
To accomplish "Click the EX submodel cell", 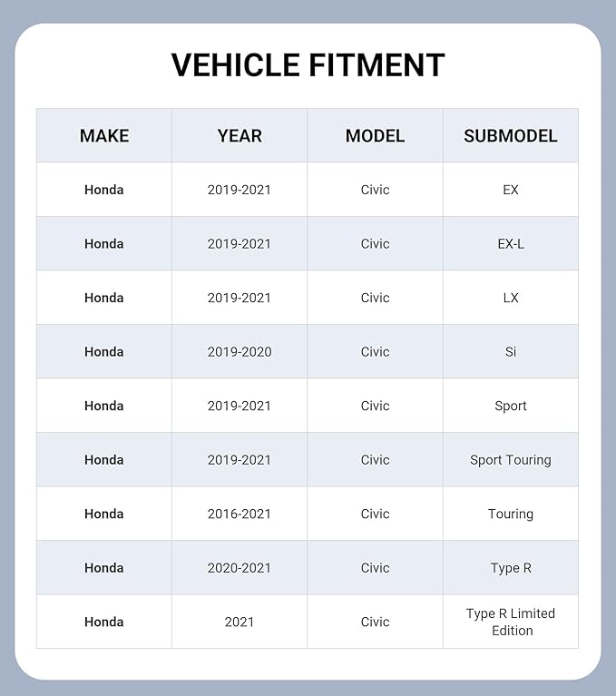I will tap(511, 190).
